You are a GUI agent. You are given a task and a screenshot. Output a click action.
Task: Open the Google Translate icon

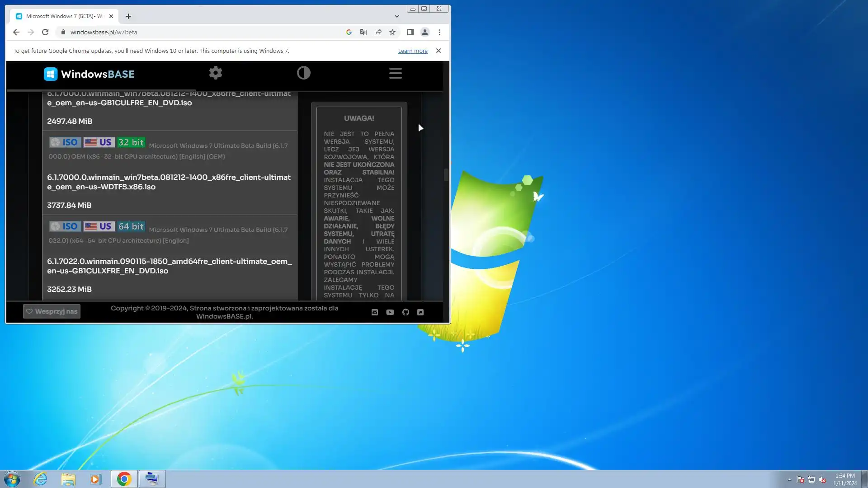[363, 32]
